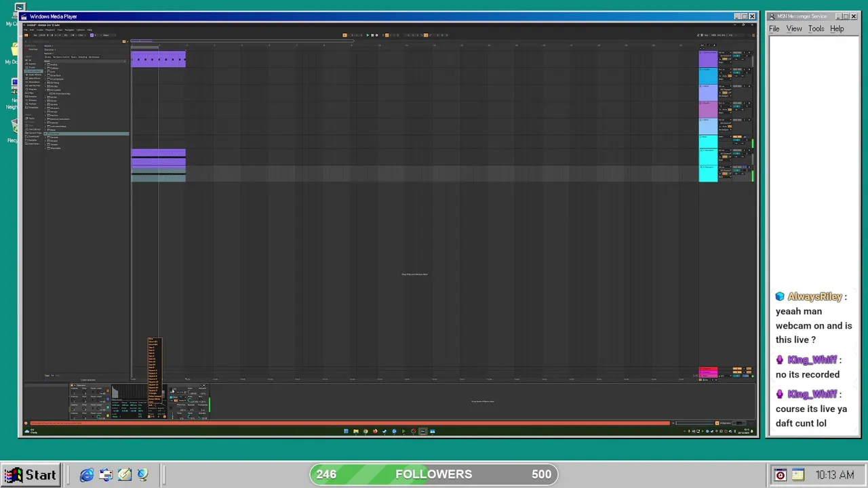Select Max for Live category in the browser
868x488 pixels.
pyautogui.click(x=34, y=85)
